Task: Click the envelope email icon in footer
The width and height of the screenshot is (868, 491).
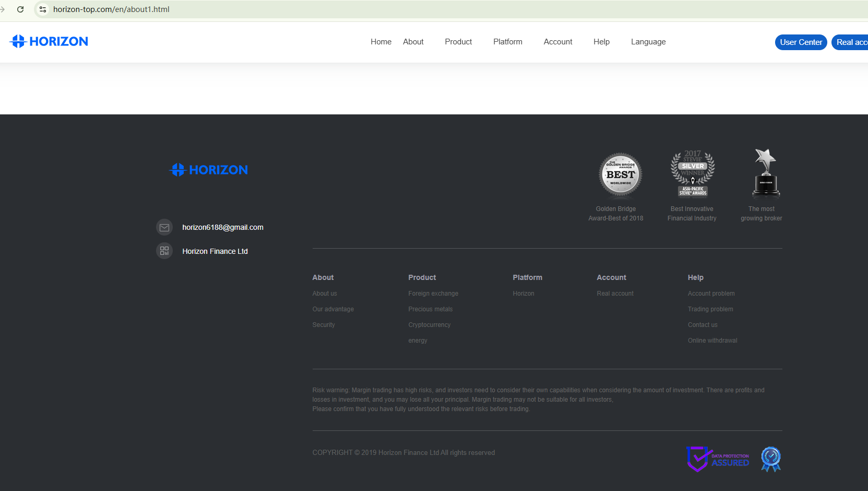Action: click(x=164, y=227)
